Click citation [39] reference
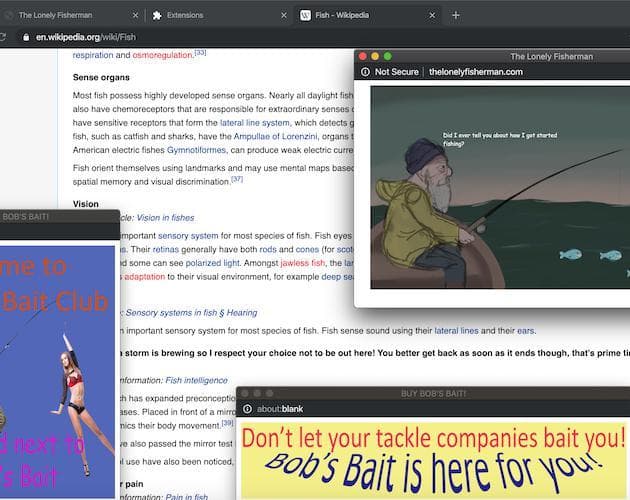 pyautogui.click(x=227, y=423)
